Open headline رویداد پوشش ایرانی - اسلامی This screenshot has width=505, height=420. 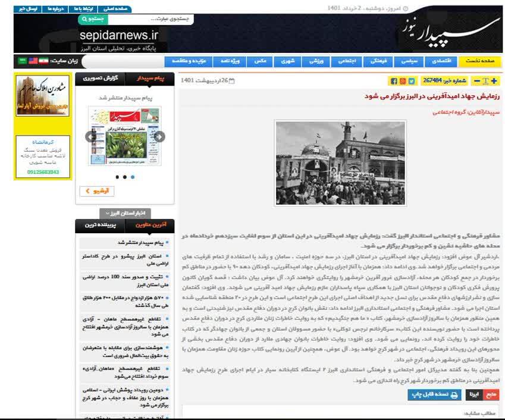tap(125, 397)
